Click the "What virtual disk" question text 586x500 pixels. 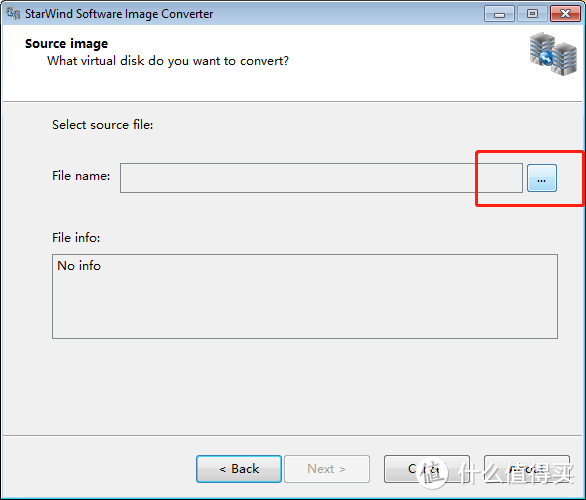tap(168, 61)
